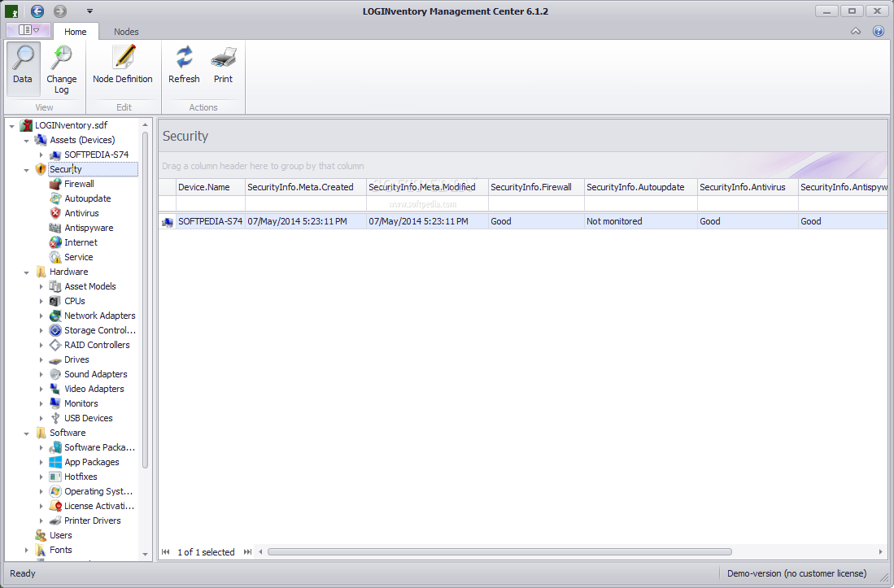Sort by SecurityInfo.Firewall column header
This screenshot has height=588, width=894.
coord(536,187)
